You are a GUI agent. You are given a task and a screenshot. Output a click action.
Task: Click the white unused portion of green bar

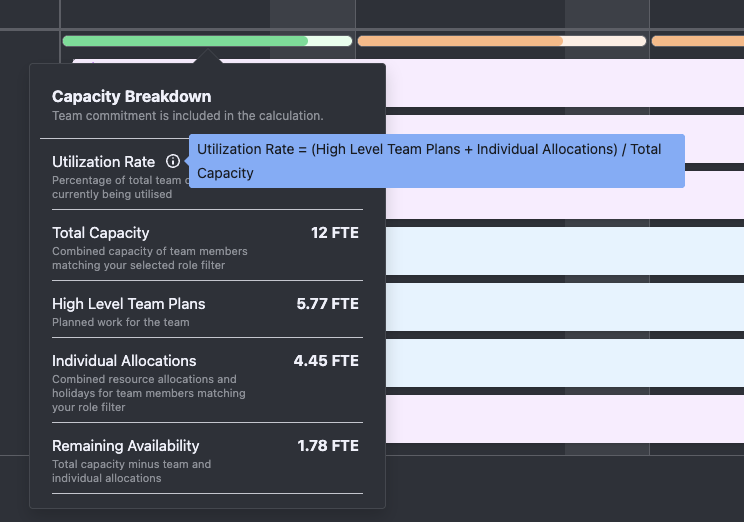coord(330,41)
